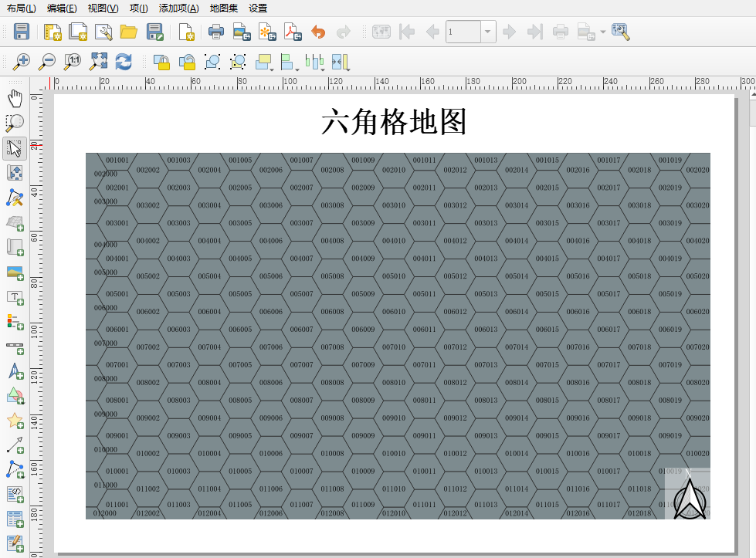Image resolution: width=756 pixels, height=558 pixels.
Task: Choose the Add Label text tool
Action: [x=15, y=298]
